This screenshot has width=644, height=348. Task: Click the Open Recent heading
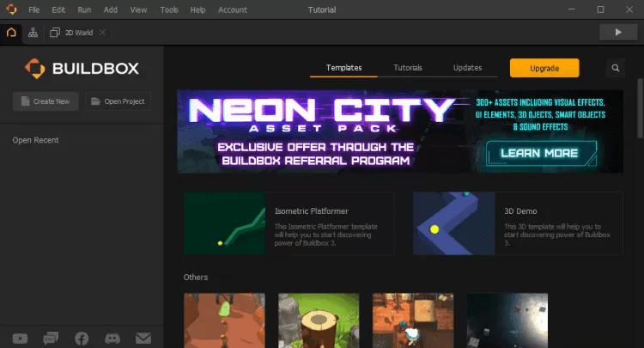(x=35, y=140)
